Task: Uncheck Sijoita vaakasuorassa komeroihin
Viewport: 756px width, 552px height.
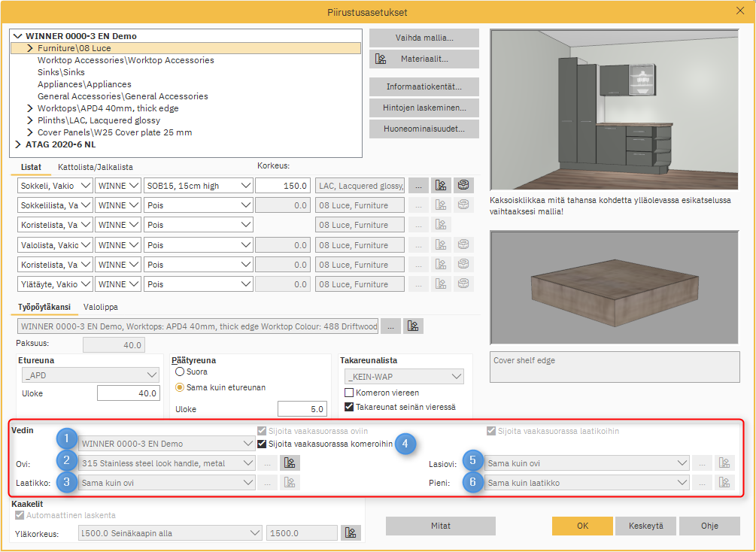Action: click(262, 444)
